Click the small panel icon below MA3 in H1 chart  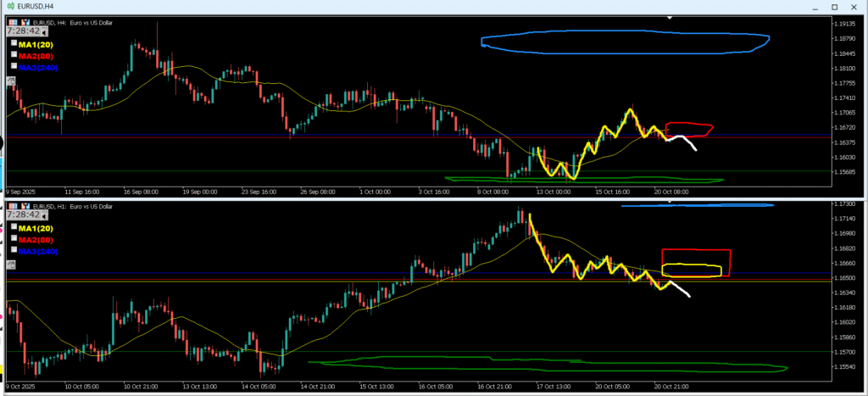coord(11,265)
